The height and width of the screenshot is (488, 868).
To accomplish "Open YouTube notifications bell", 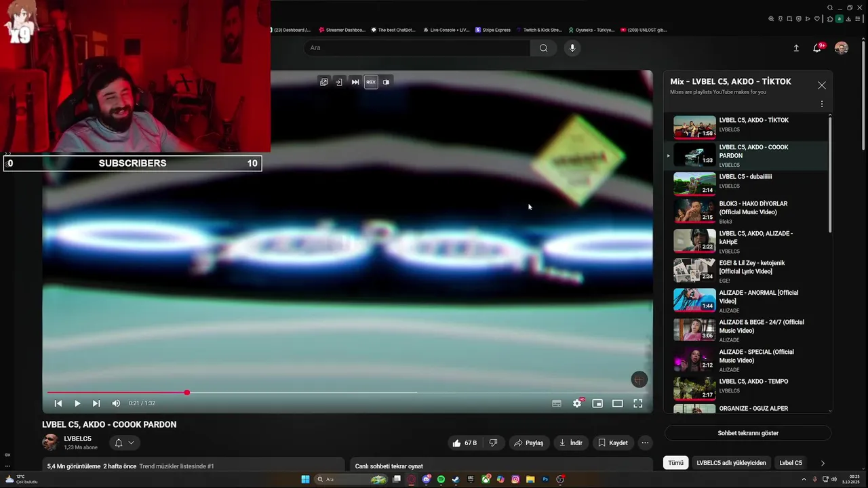I will [817, 48].
